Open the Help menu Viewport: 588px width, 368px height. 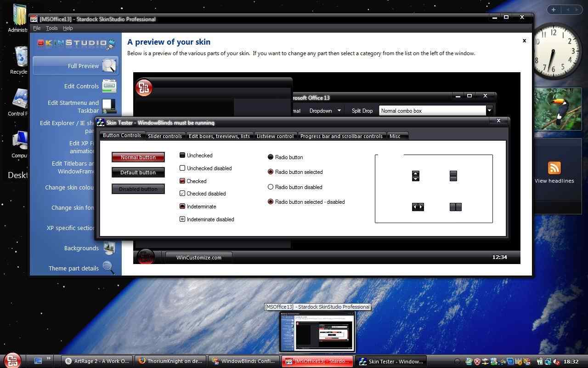click(68, 28)
